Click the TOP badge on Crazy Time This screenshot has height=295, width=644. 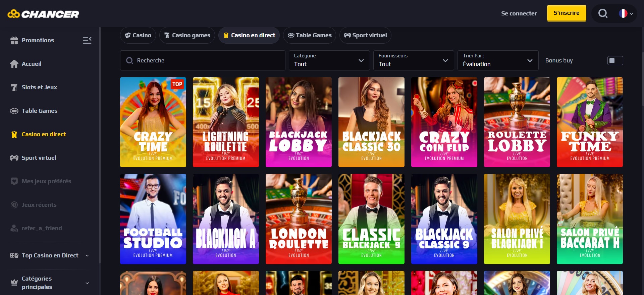point(177,84)
